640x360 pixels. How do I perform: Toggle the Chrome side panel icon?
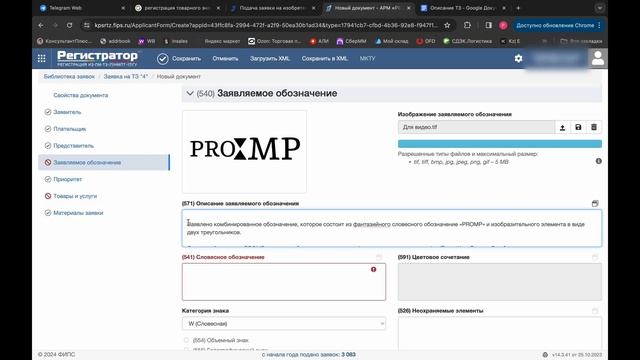489,25
